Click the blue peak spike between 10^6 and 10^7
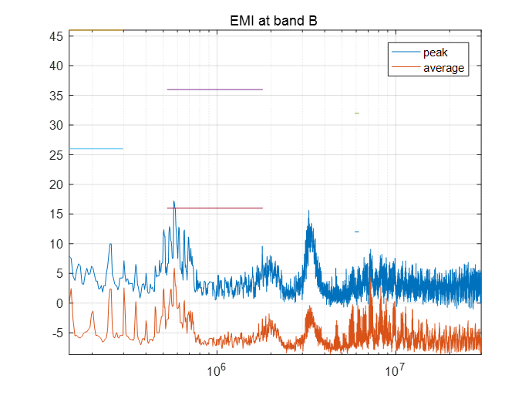 point(309,212)
